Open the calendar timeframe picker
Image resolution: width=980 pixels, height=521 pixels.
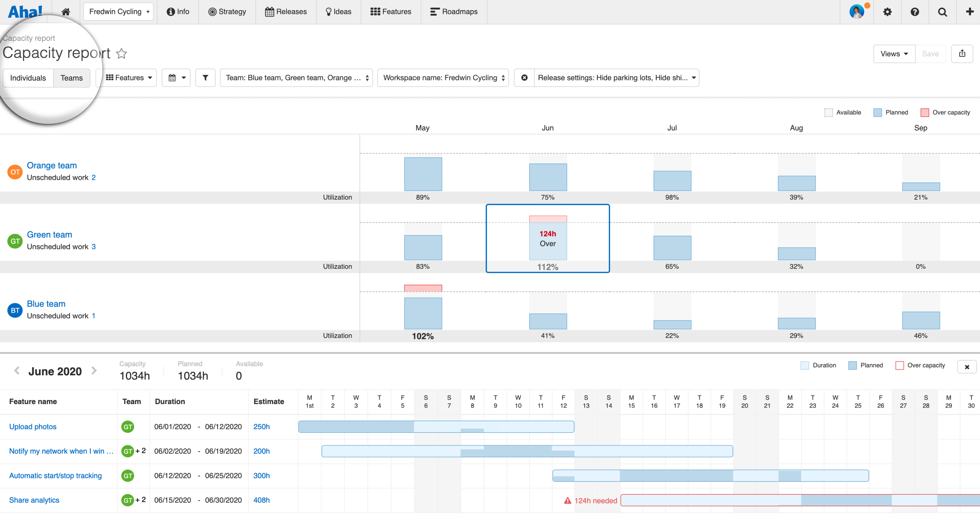(x=176, y=78)
